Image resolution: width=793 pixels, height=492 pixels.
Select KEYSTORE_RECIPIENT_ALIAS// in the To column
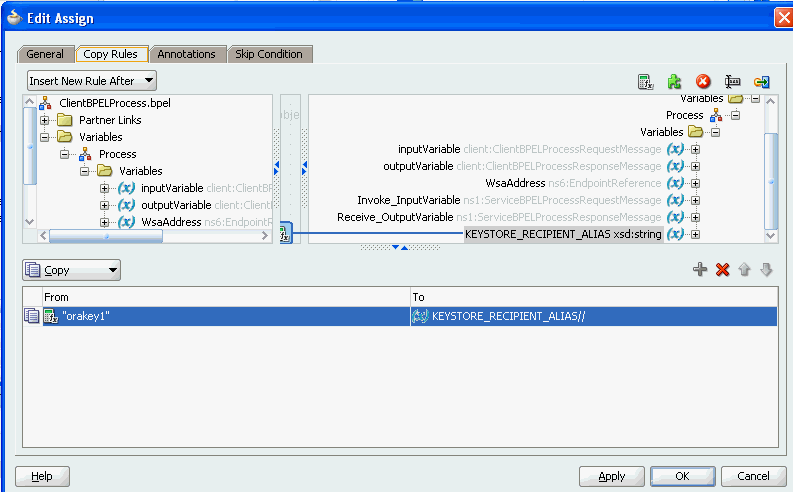click(x=508, y=317)
